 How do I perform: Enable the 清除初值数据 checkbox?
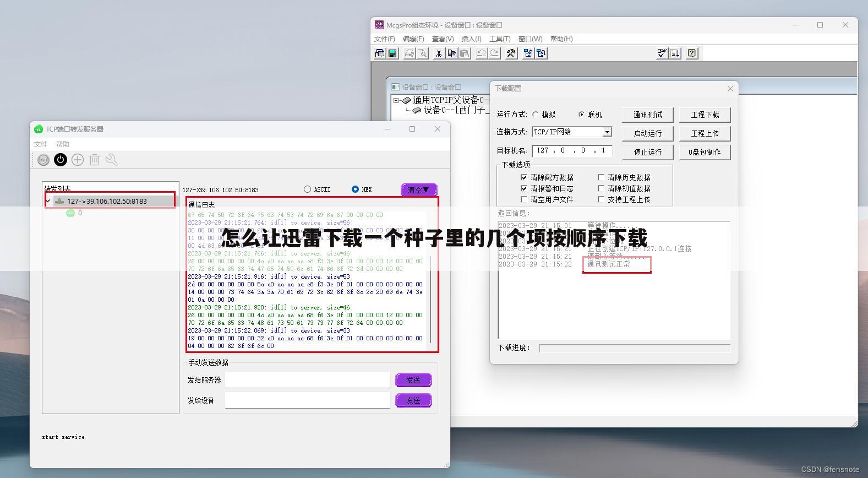point(601,188)
